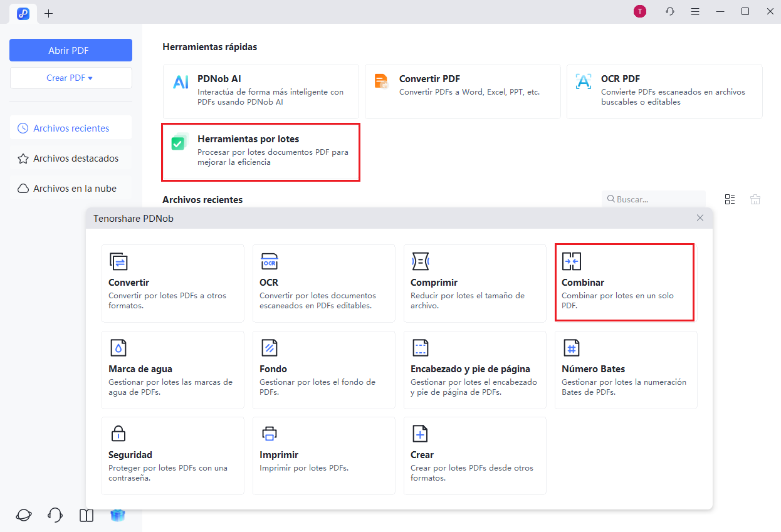Select the batch OCR description text
781x532 pixels.
click(318, 300)
